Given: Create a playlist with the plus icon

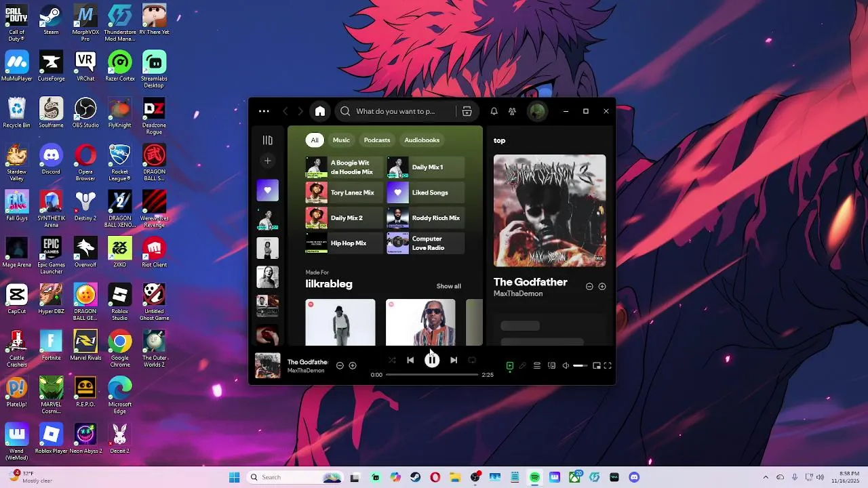Looking at the screenshot, I should [267, 161].
